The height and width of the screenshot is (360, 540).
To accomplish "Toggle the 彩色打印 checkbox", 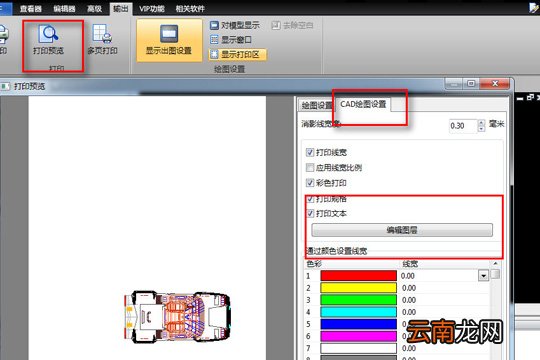I will [310, 183].
